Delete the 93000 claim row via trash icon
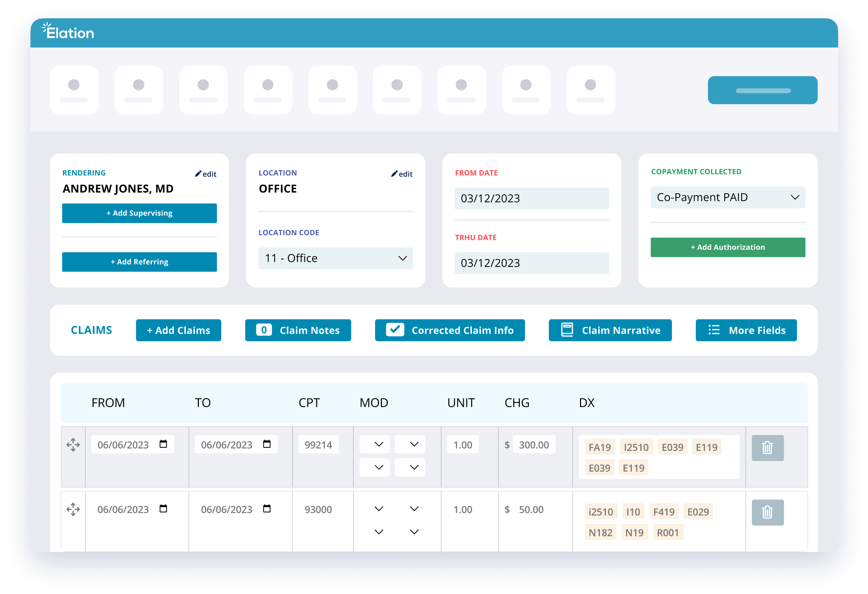Image resolution: width=868 pixels, height=594 pixels. [767, 512]
